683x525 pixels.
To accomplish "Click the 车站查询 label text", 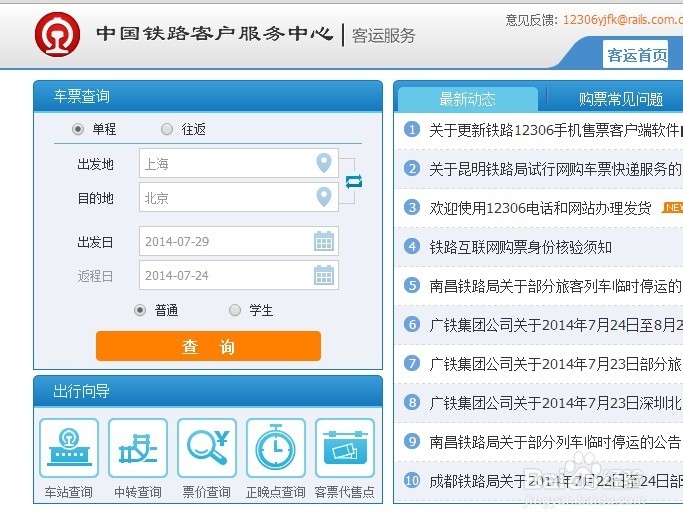I will click(x=69, y=492).
